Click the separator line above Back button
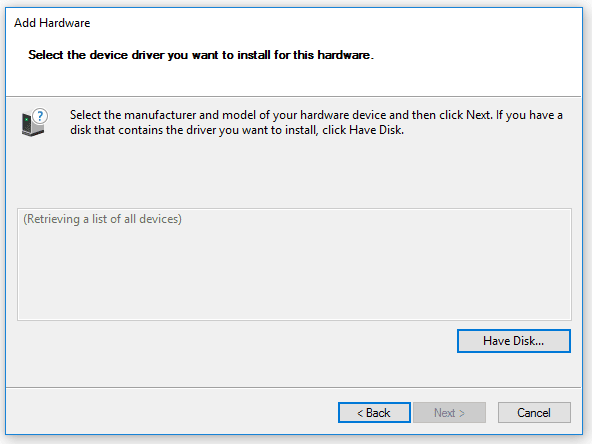Image resolution: width=592 pixels, height=444 pixels. point(294,387)
